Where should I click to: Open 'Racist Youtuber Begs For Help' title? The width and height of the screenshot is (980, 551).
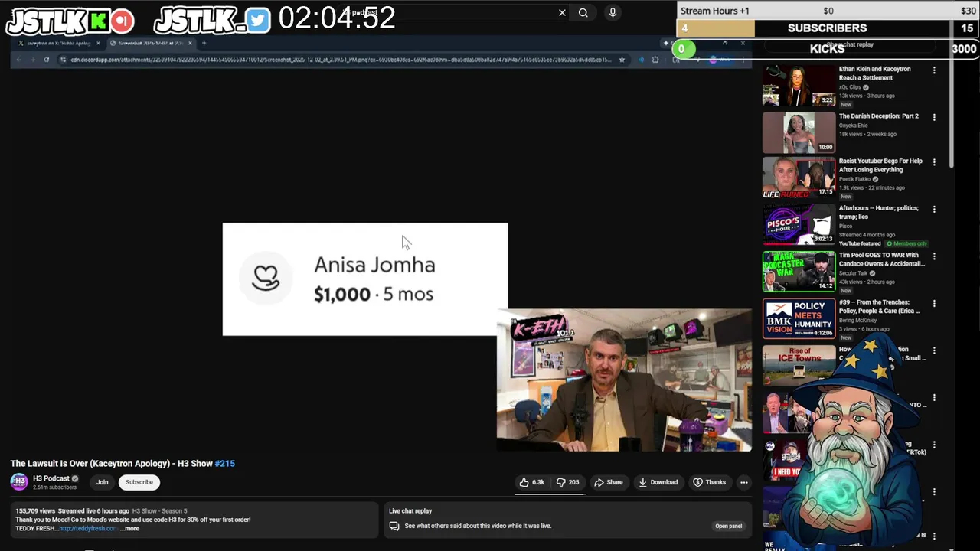click(x=880, y=165)
